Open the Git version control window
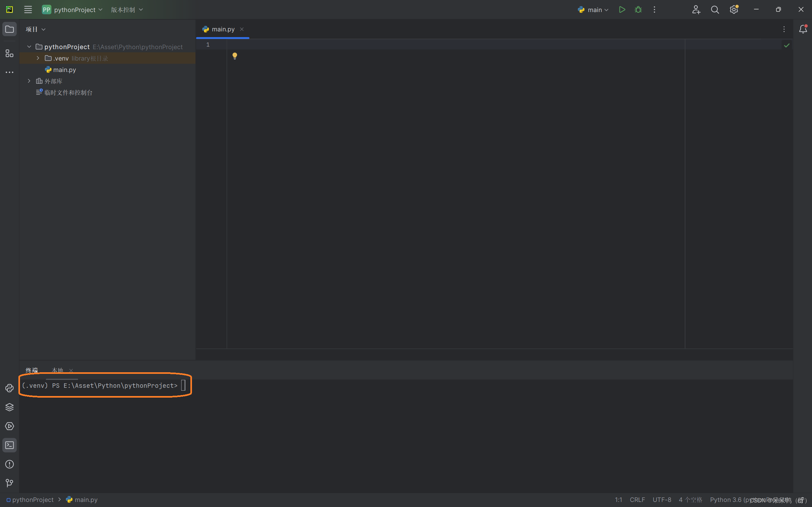 [10, 483]
